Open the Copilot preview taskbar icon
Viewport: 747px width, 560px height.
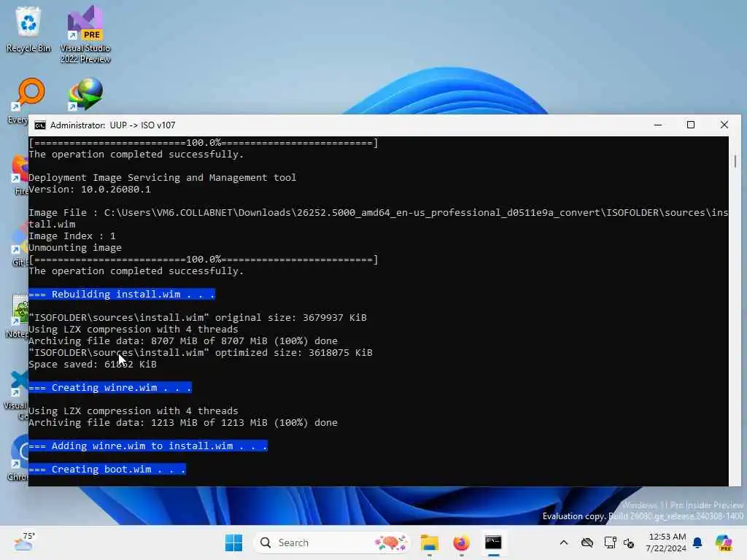click(724, 542)
